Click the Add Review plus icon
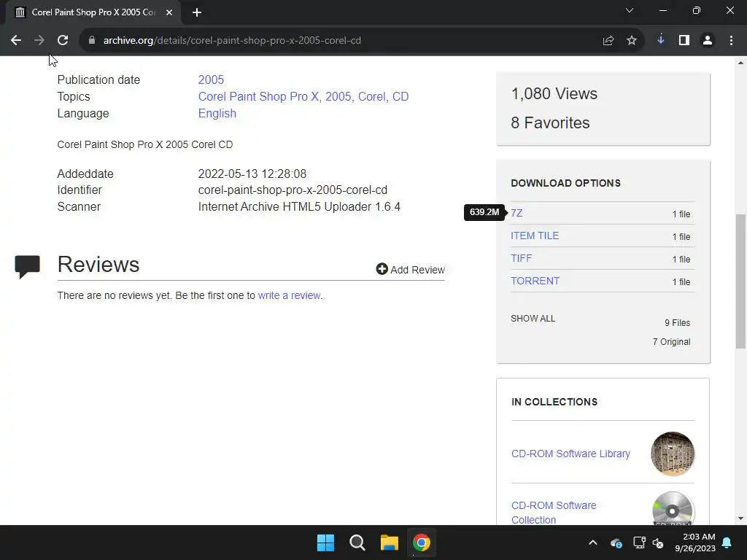This screenshot has width=747, height=560. [382, 269]
